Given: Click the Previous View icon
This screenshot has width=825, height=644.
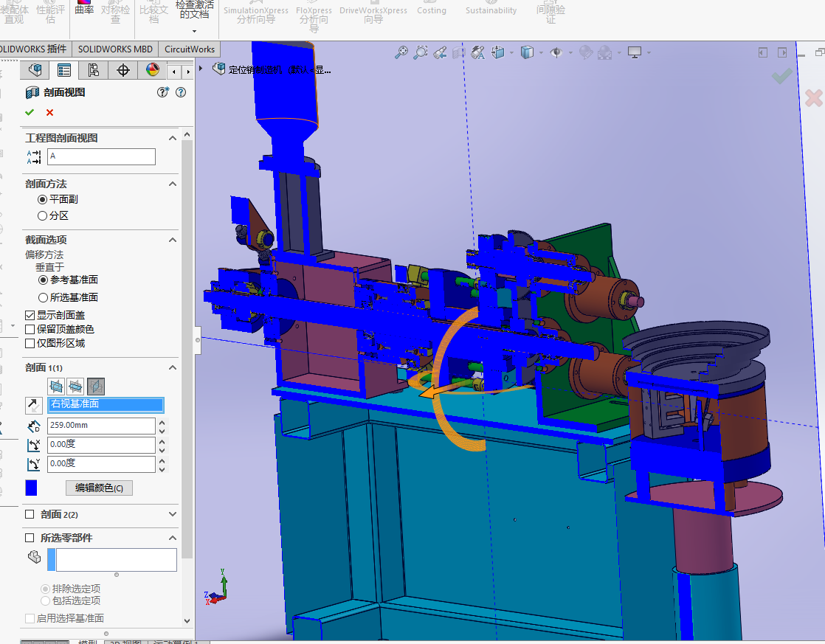Looking at the screenshot, I should 440,52.
